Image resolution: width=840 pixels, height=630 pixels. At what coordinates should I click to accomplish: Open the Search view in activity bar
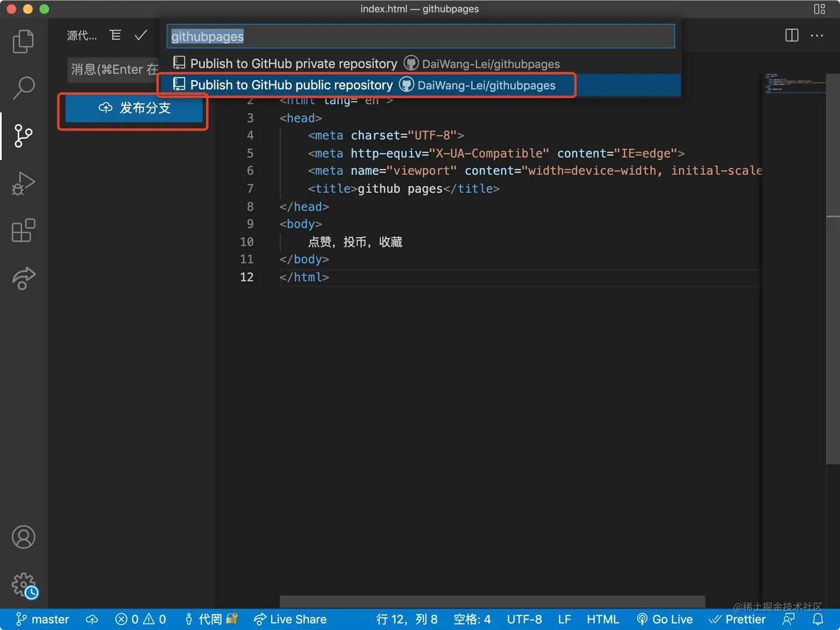click(x=23, y=88)
